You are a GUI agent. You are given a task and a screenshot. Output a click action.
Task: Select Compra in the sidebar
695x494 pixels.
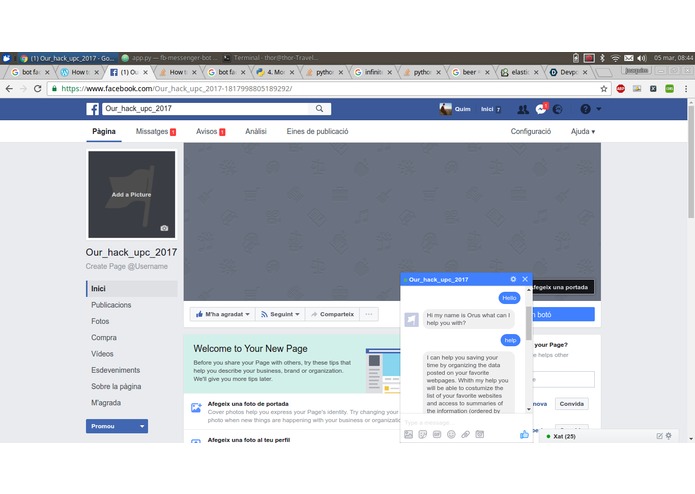tap(104, 338)
